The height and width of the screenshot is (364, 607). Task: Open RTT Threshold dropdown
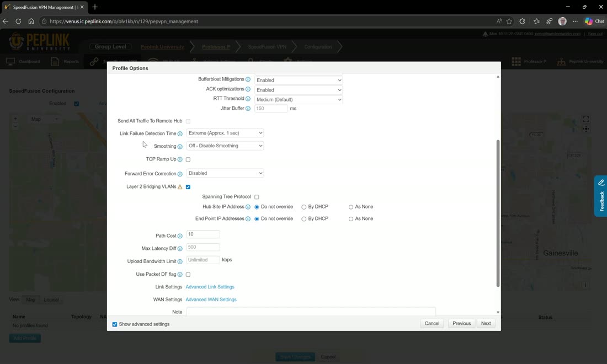coord(299,99)
